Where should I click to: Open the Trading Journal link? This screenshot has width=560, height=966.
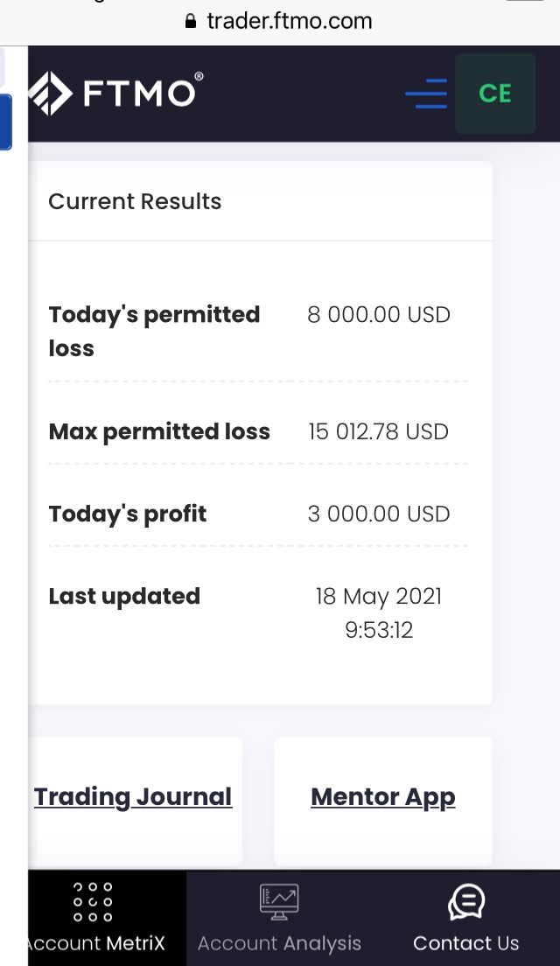click(x=133, y=797)
